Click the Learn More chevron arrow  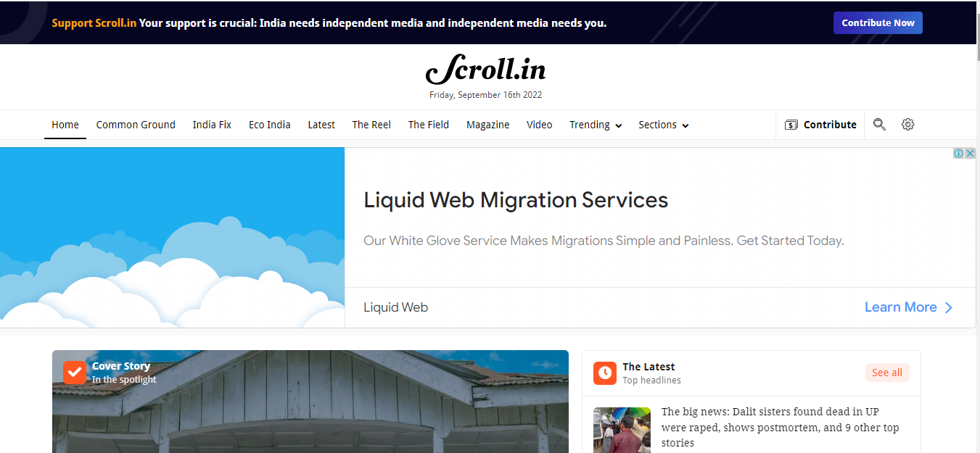click(x=948, y=307)
